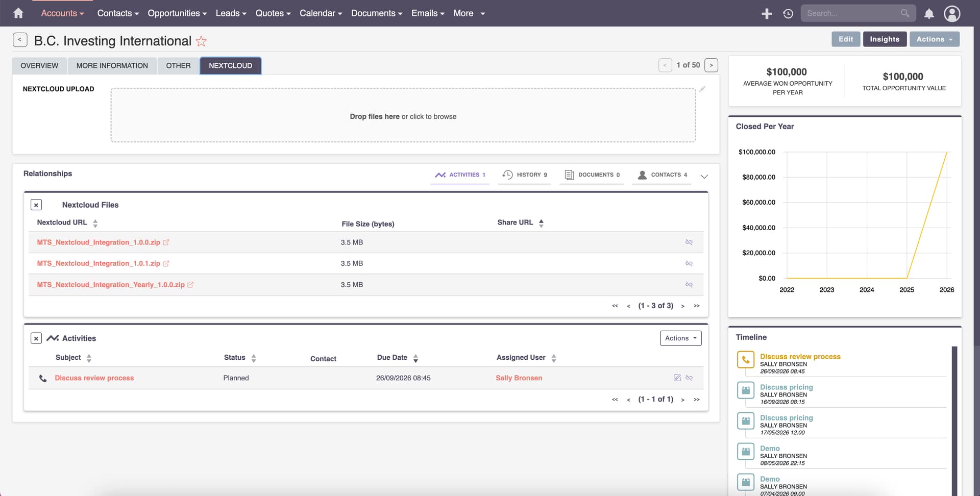The height and width of the screenshot is (496, 980).
Task: Open MTS_Nextcloud_Integration_Yearly_1.0.0.zip link
Action: coord(110,285)
